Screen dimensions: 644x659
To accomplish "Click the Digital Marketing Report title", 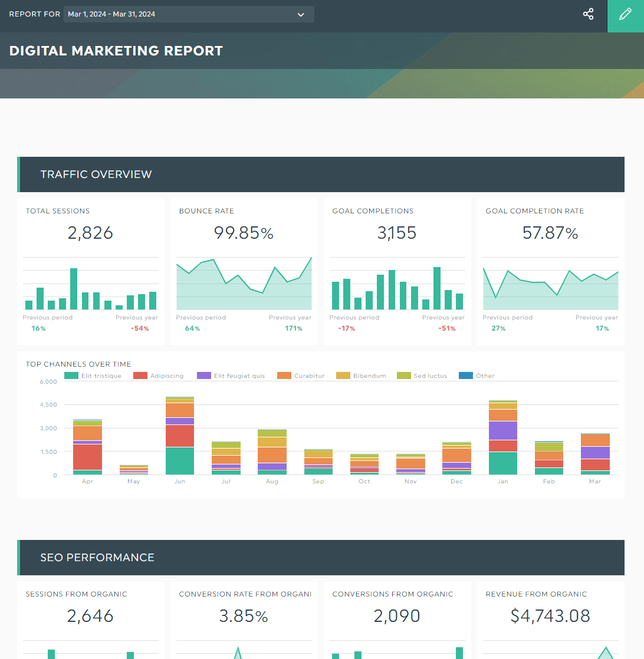I will coord(116,51).
